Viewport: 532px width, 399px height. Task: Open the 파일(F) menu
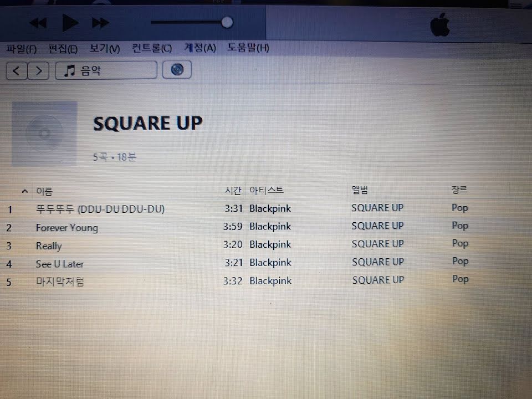22,49
